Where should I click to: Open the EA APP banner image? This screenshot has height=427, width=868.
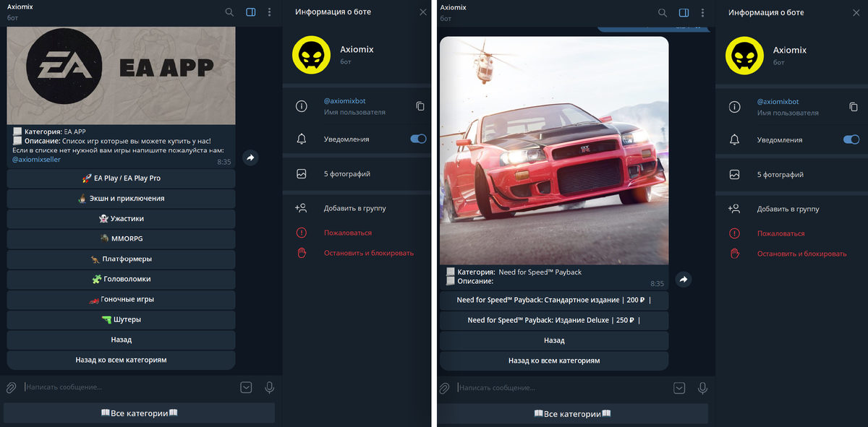122,76
